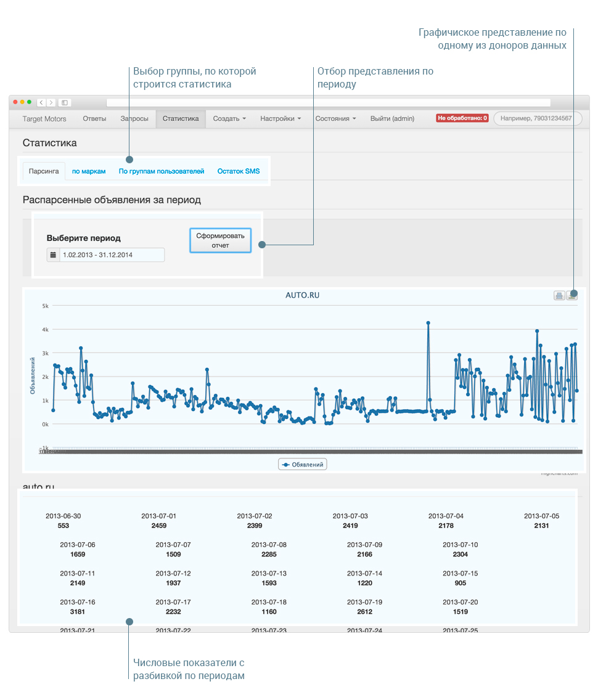Click the Статистика page heading
Viewport: 598px width, 700px height.
click(x=49, y=143)
